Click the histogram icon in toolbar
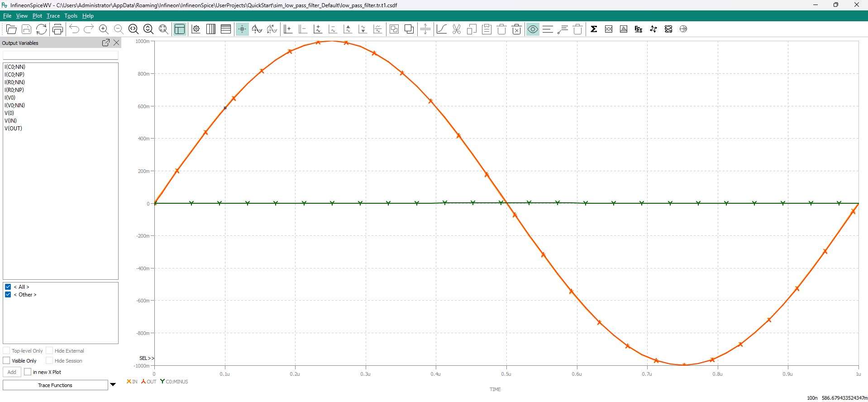Screen dimensions: 868x402 tap(624, 29)
